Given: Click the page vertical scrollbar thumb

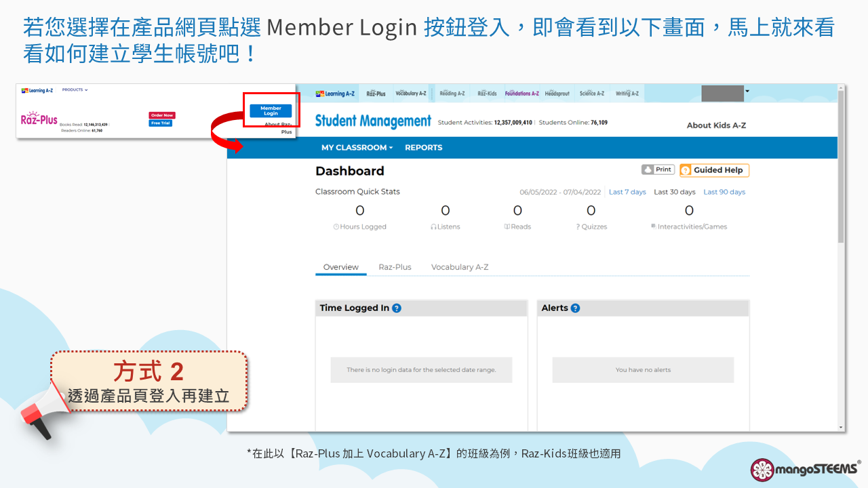Looking at the screenshot, I should click(x=842, y=166).
